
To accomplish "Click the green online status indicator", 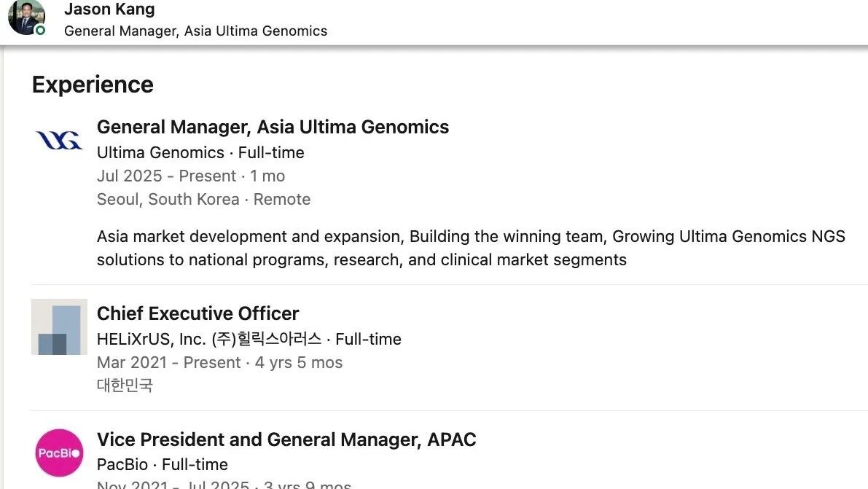I will (40, 31).
